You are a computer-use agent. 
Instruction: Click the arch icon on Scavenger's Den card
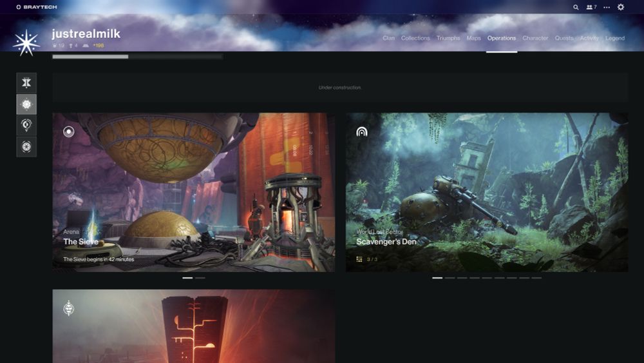pos(361,132)
